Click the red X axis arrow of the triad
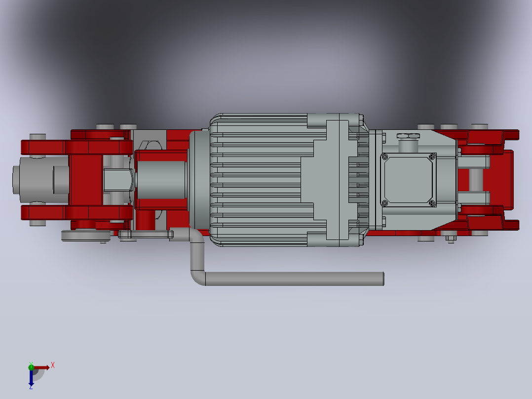Screen dimensions: 532x399 click(41, 367)
